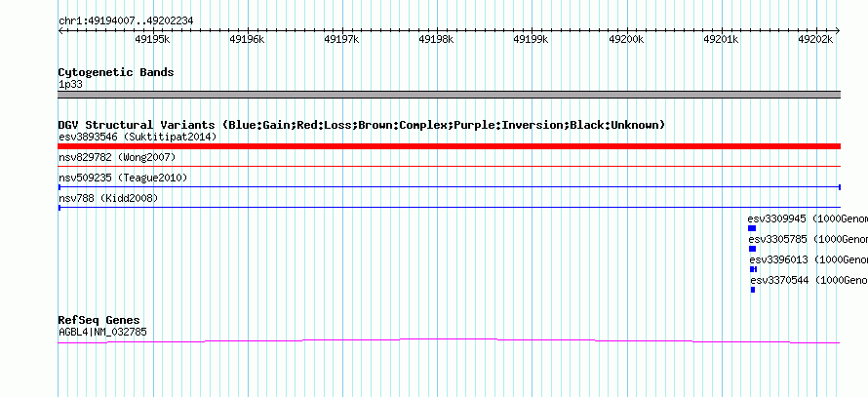Viewport: 868px width, 397px height.
Task: Click the 49200k ruler tick label
Action: 626,39
